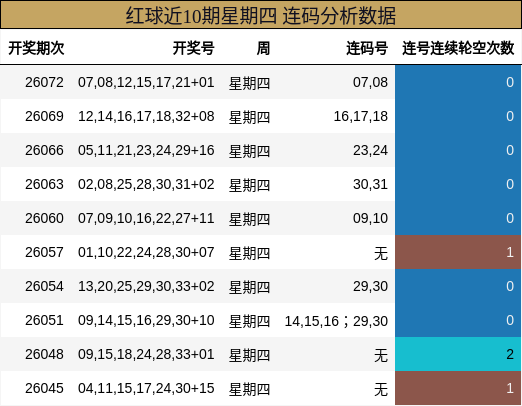This screenshot has height=406, width=522.
Task: Click 无 in row 26045
Action: click(381, 389)
